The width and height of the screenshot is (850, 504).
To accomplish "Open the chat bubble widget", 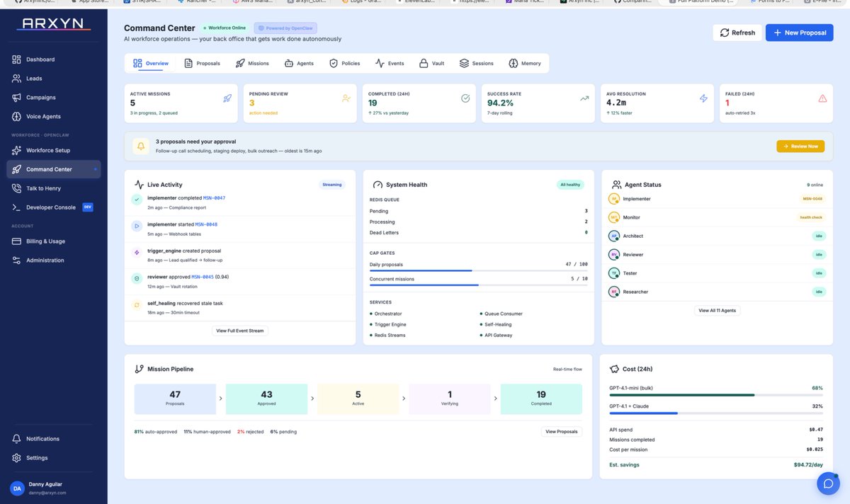I will click(828, 483).
